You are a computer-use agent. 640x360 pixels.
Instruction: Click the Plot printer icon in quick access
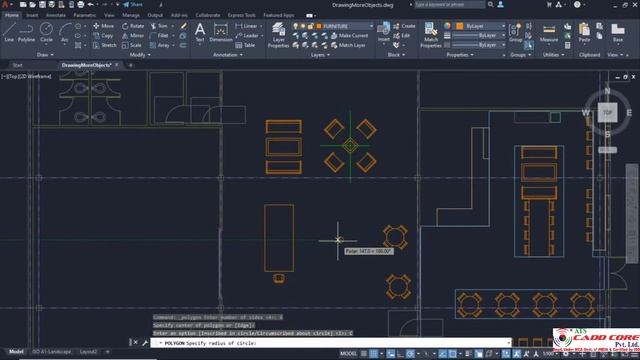(81, 4)
